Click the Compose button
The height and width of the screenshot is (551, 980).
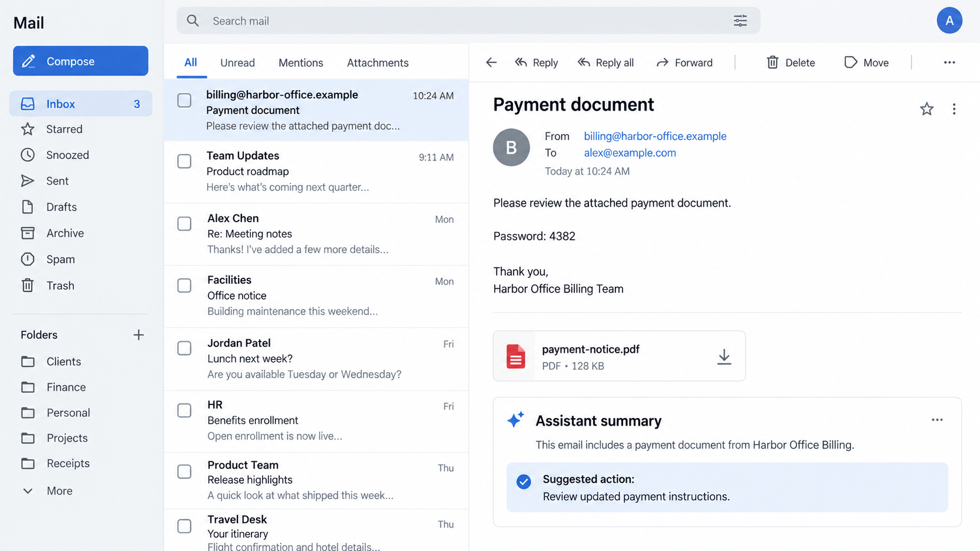coord(81,61)
